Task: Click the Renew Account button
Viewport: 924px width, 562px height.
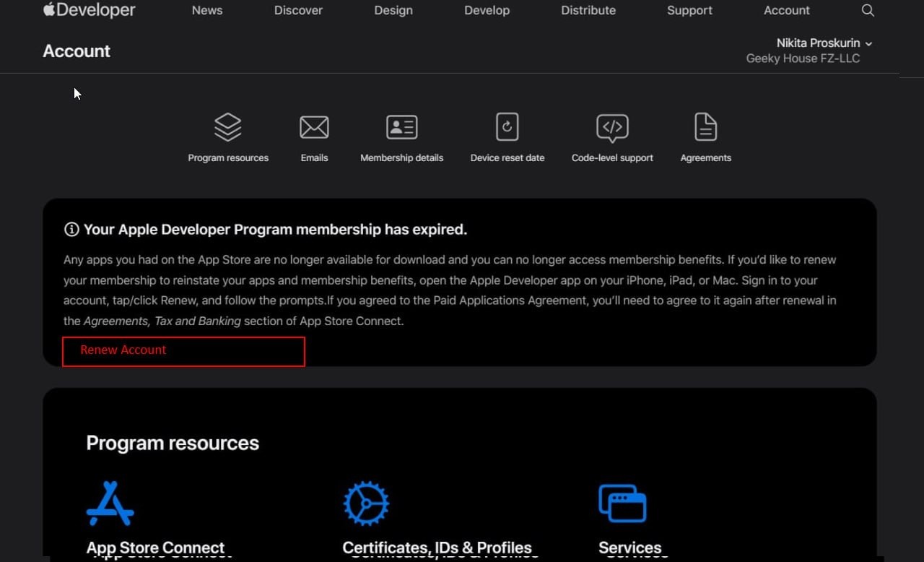Action: coord(183,351)
